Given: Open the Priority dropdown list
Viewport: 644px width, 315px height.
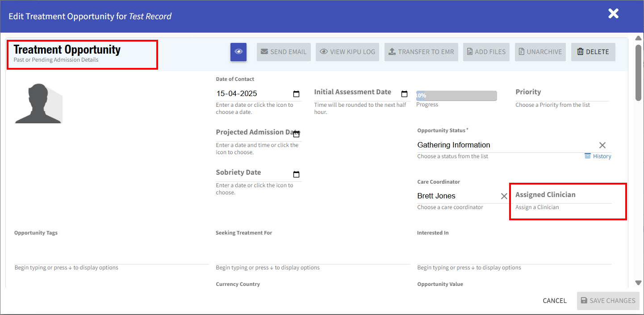Looking at the screenshot, I should [561, 94].
